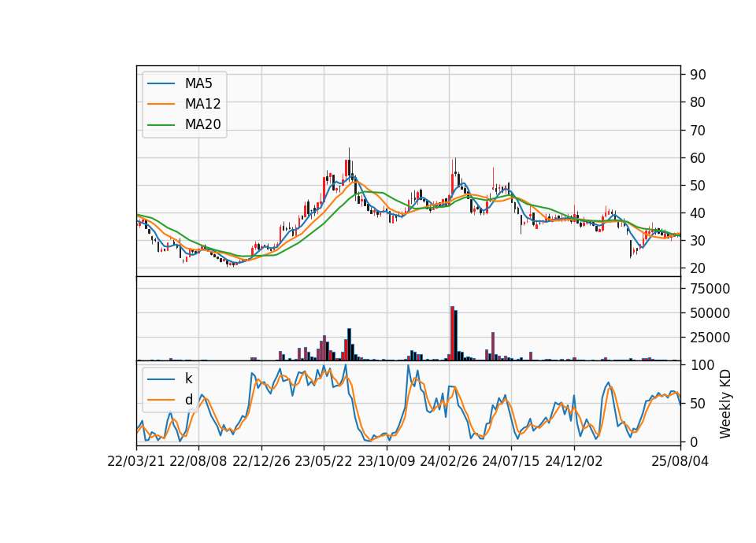Click the 50000 volume axis label
The height and width of the screenshot is (543, 756).
(x=710, y=313)
